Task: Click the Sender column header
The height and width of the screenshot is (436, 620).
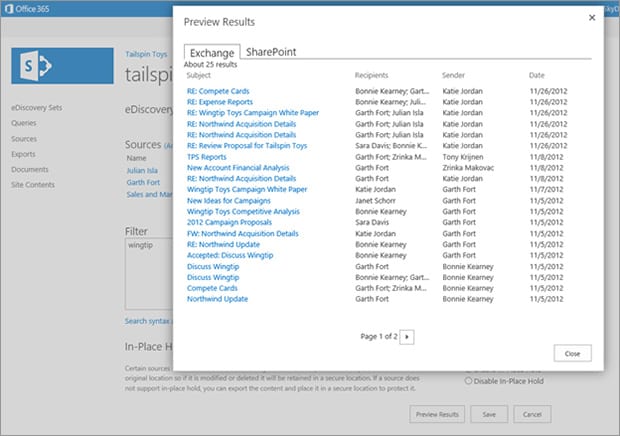Action: coord(454,75)
